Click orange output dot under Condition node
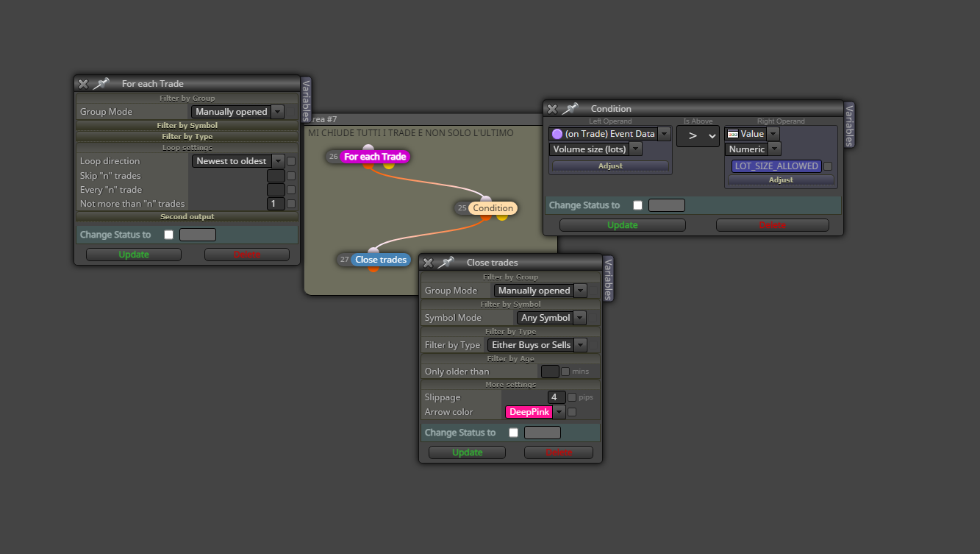 [x=486, y=216]
